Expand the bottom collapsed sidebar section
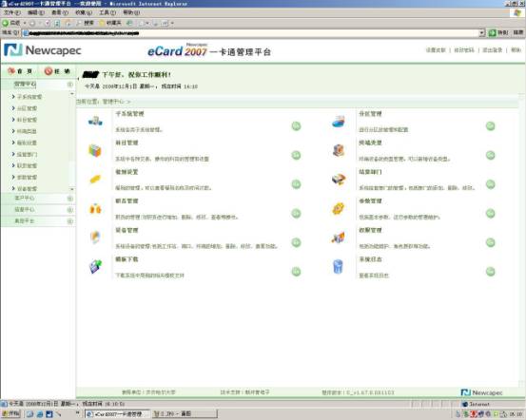 coord(38,221)
